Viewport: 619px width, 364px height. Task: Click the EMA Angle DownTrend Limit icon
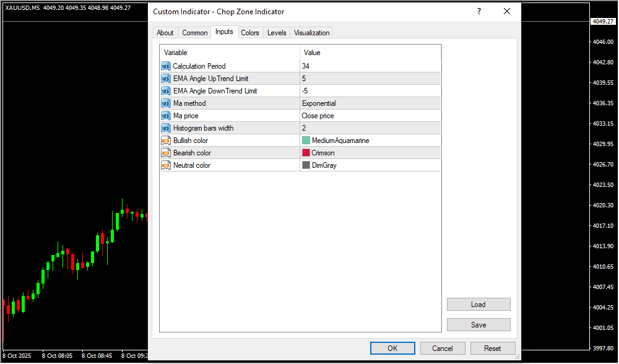pyautogui.click(x=165, y=91)
